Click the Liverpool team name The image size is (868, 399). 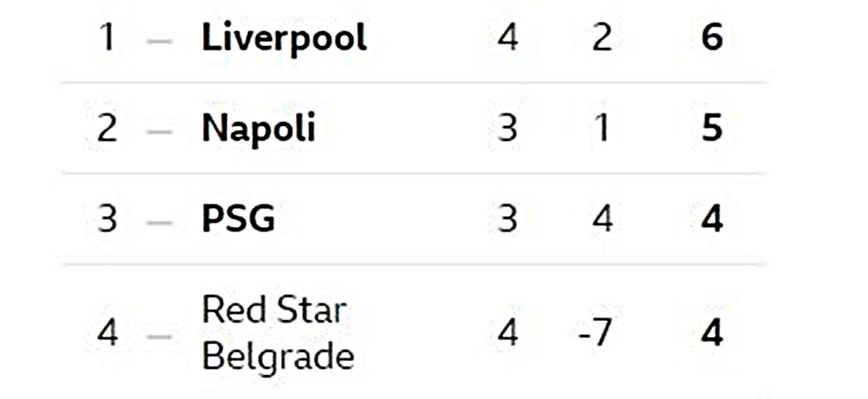[284, 39]
